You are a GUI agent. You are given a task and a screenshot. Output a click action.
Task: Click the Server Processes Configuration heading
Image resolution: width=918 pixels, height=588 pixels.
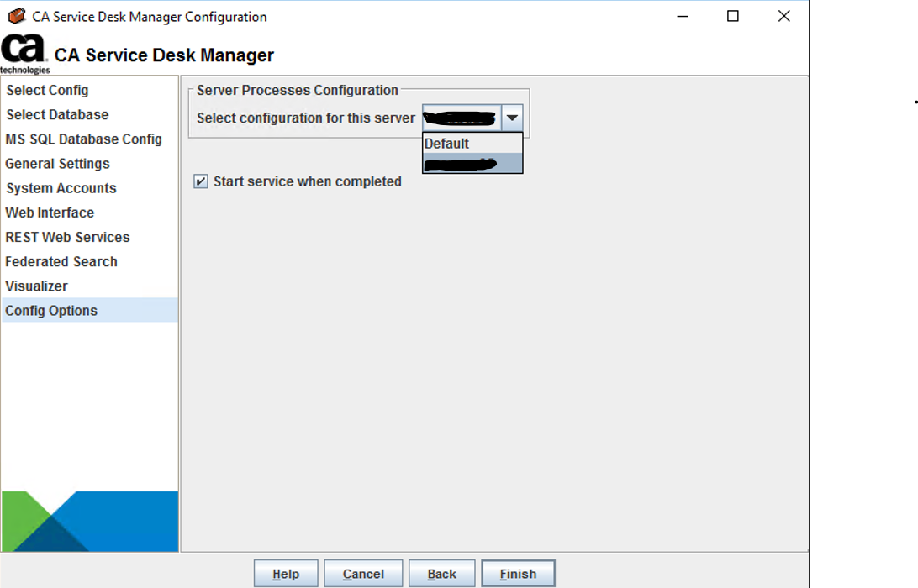[298, 90]
